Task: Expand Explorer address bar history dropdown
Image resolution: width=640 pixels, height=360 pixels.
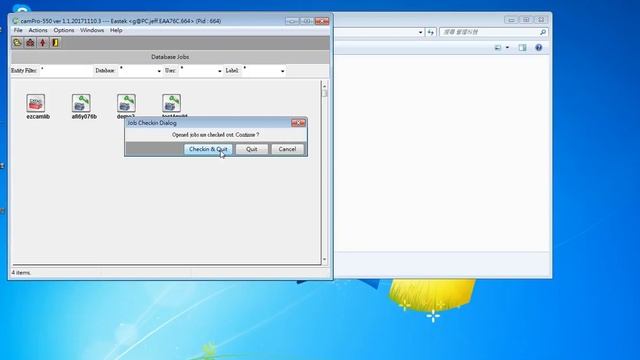Action: click(x=420, y=32)
